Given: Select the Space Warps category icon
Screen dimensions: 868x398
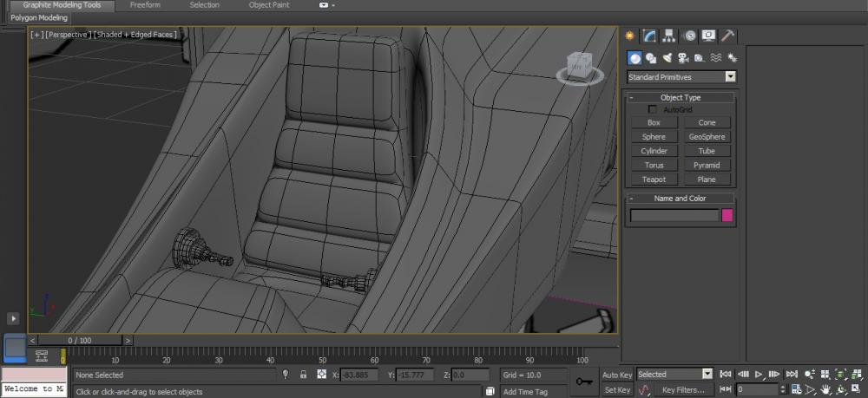Looking at the screenshot, I should pos(716,58).
